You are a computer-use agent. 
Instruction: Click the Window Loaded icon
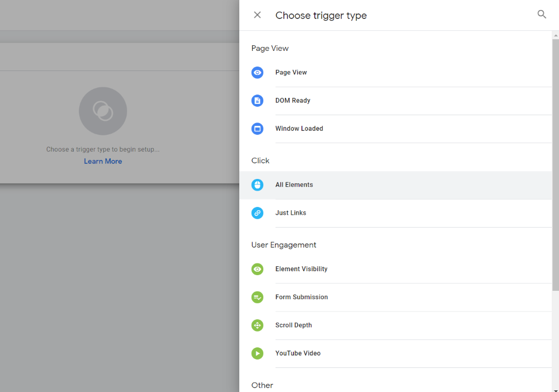click(x=257, y=129)
